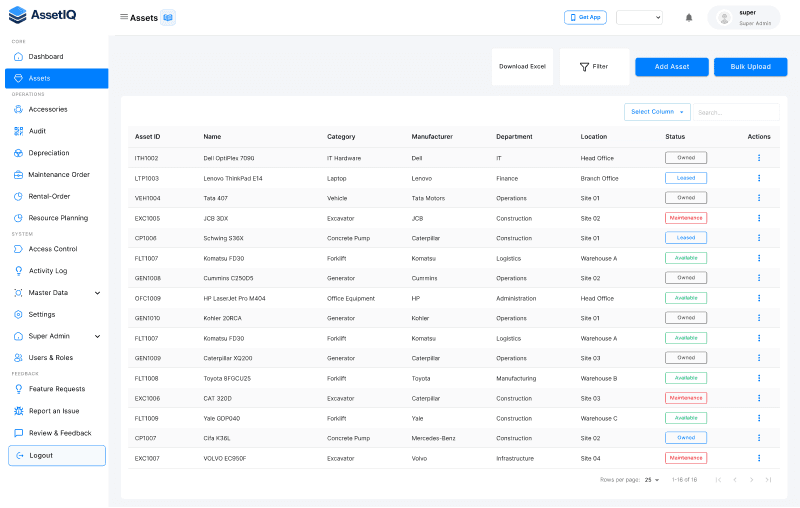The width and height of the screenshot is (800, 508).
Task: Jump to first page of table
Action: [x=718, y=480]
